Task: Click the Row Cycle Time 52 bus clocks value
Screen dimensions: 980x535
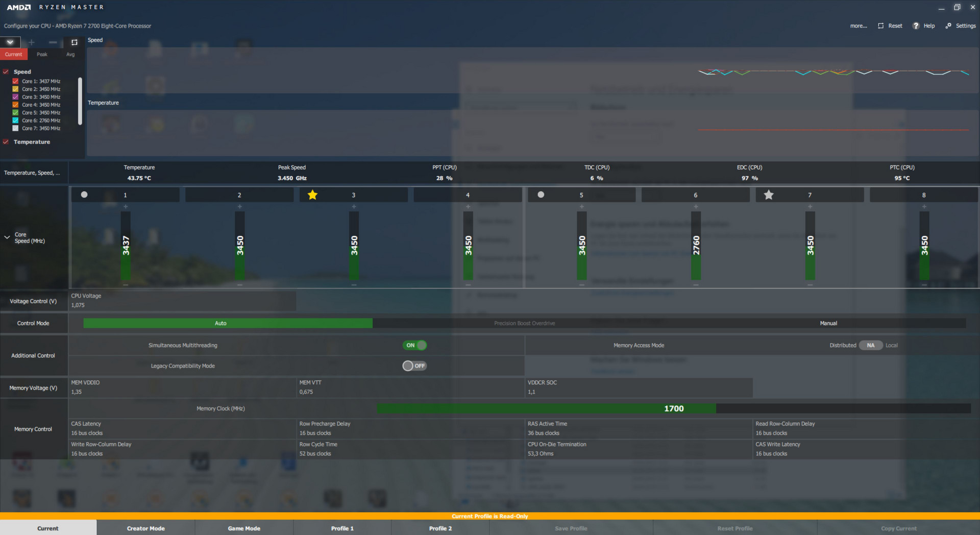Action: 315,453
